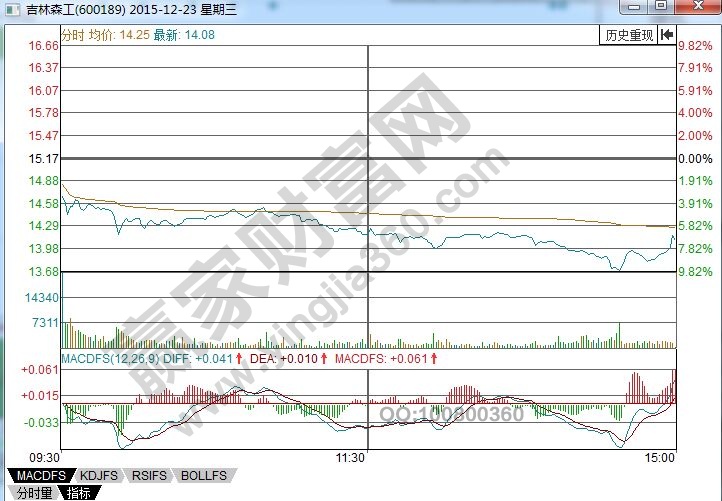722x501 pixels.
Task: Maximize the stock chart window
Action: coord(660,7)
